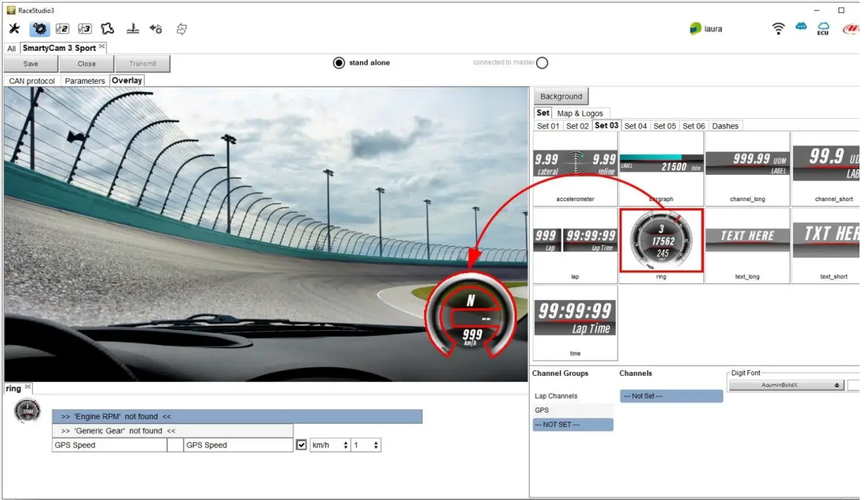Click the RaceStudio3 analysis icon

point(85,29)
